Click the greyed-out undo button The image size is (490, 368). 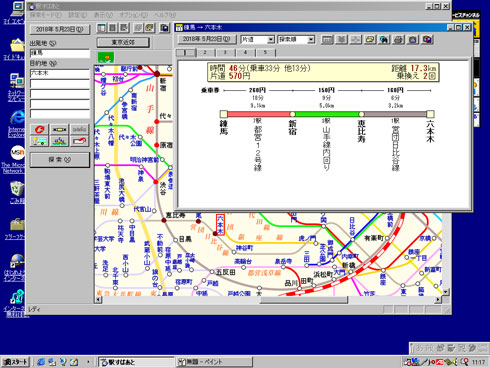(80, 129)
